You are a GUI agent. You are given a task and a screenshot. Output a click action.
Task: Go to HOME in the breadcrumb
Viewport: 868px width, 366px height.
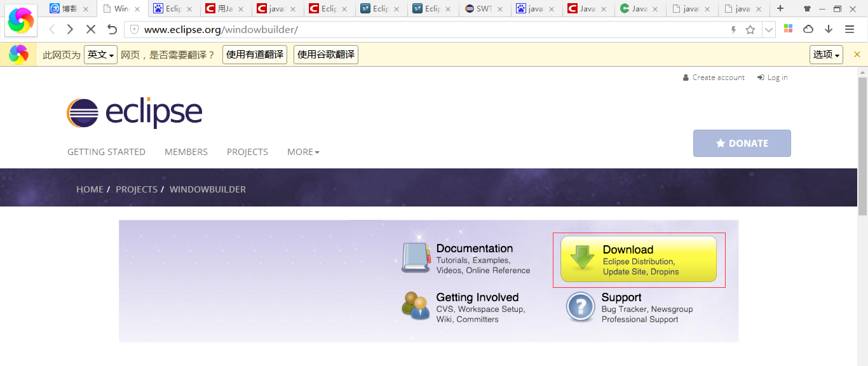90,189
